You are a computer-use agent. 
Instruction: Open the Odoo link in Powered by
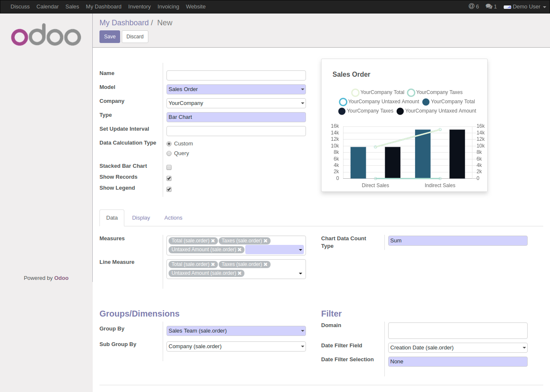[61, 278]
